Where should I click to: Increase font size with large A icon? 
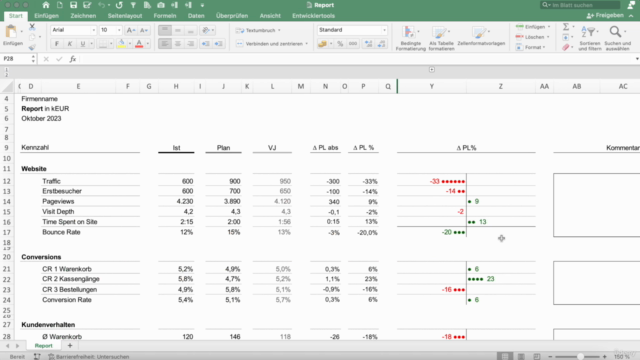(130, 30)
